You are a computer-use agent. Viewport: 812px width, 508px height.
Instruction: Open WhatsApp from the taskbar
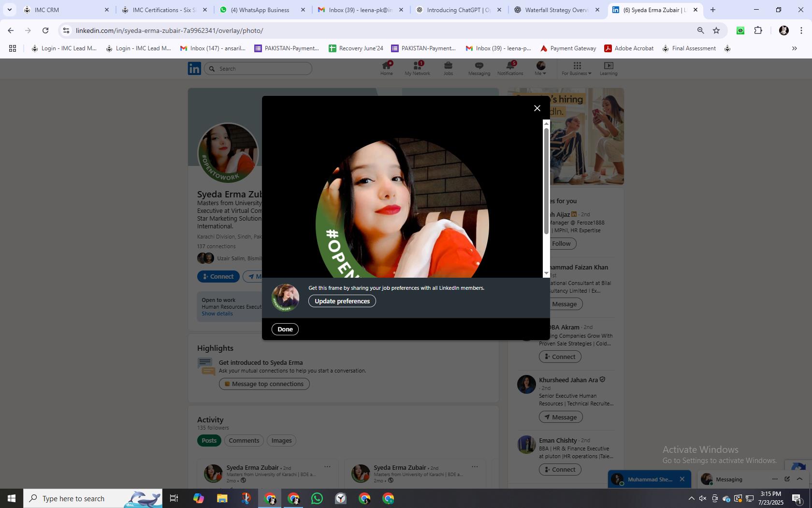317,498
